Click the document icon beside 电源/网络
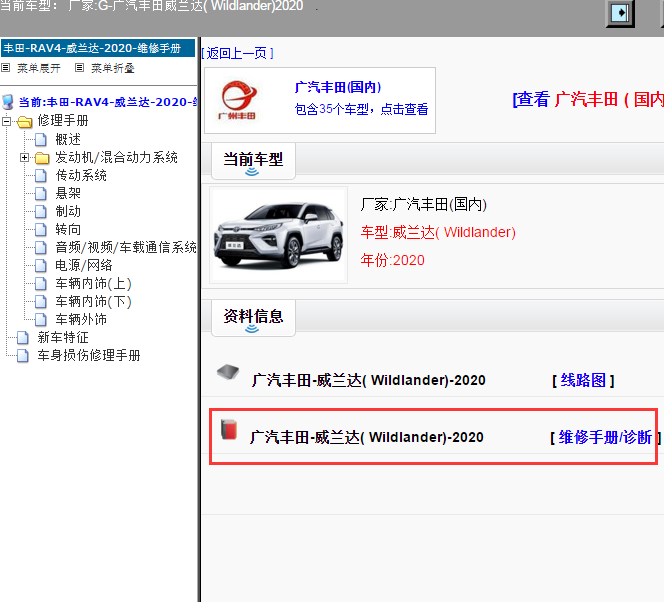The height and width of the screenshot is (602, 664). pyautogui.click(x=41, y=265)
